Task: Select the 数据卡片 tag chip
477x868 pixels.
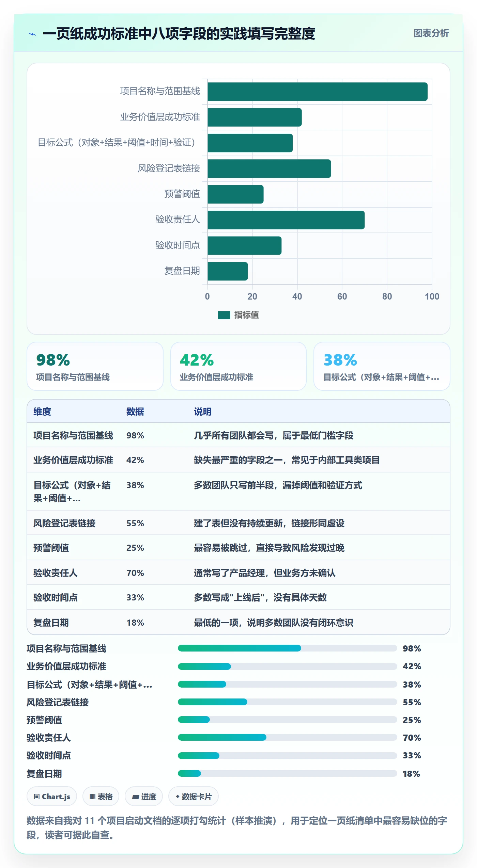Action: [x=194, y=797]
